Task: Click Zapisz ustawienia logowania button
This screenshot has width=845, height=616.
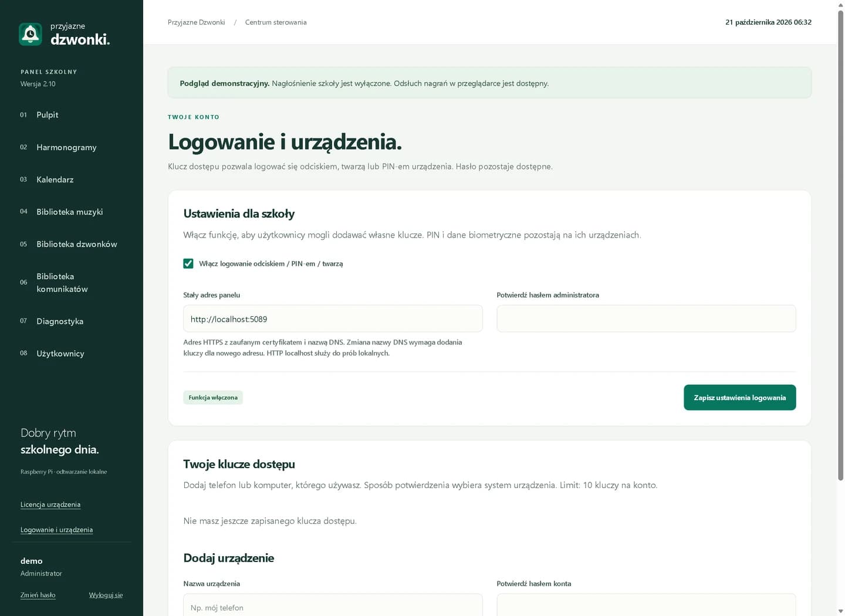Action: [x=739, y=397]
